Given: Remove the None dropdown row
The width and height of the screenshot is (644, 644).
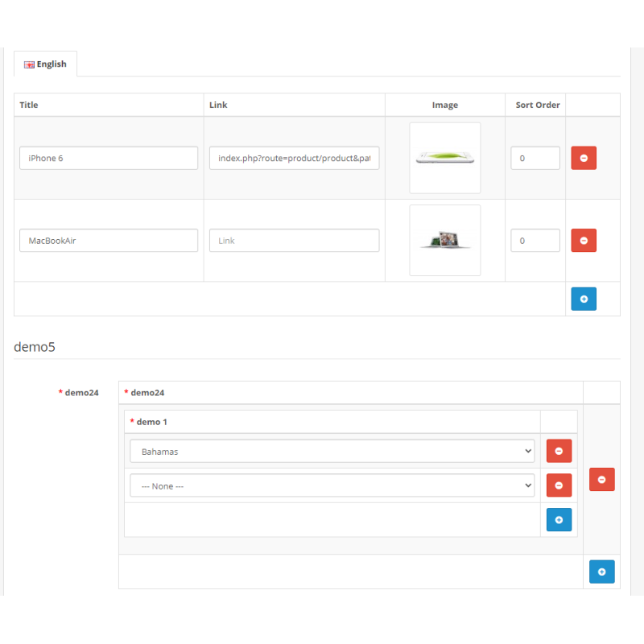Looking at the screenshot, I should [x=559, y=485].
